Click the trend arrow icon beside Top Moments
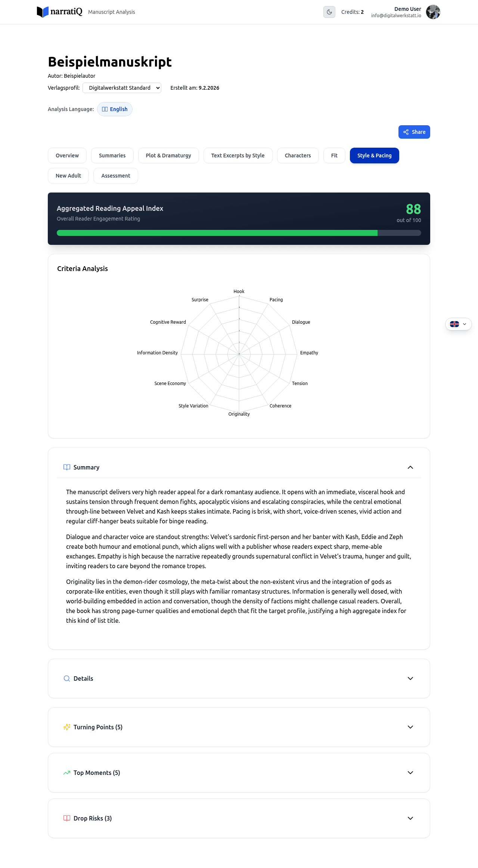The image size is (478, 868). (x=66, y=773)
